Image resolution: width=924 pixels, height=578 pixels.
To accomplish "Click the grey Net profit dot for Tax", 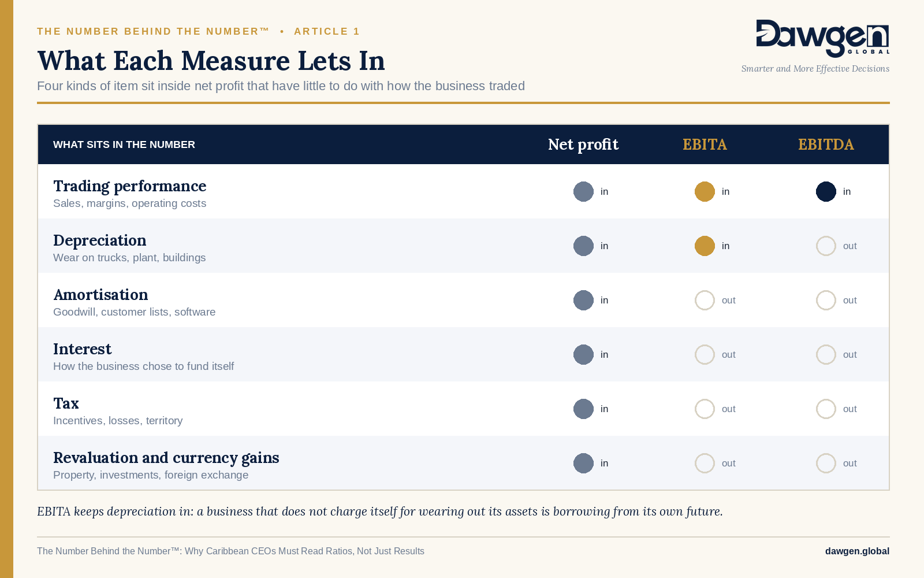I will [x=583, y=409].
